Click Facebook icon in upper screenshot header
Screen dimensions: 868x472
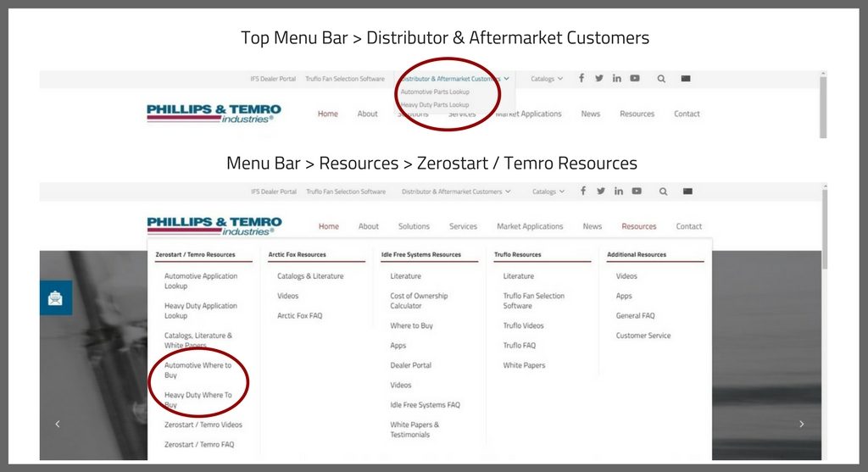point(581,78)
